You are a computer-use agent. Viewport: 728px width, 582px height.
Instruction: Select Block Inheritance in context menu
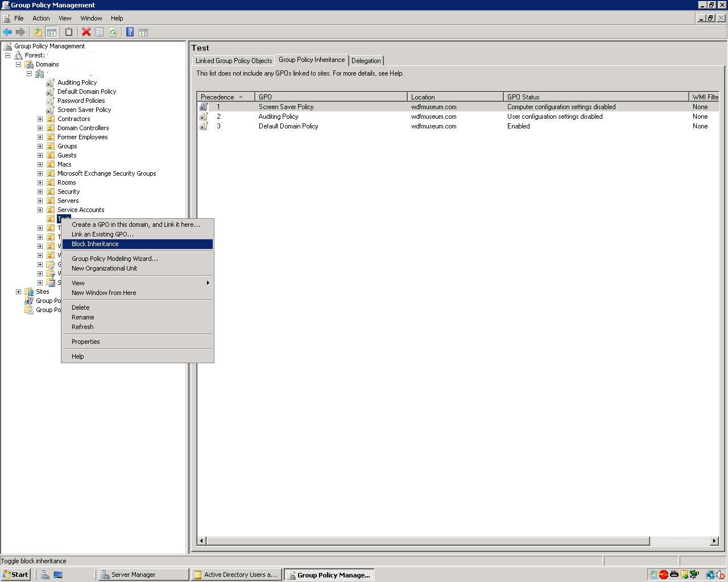pyautogui.click(x=95, y=244)
